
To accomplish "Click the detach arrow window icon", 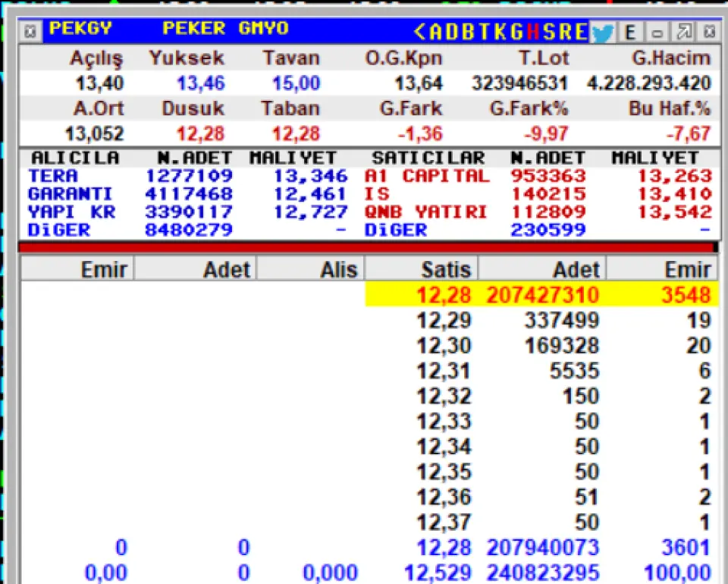I will pos(684,32).
